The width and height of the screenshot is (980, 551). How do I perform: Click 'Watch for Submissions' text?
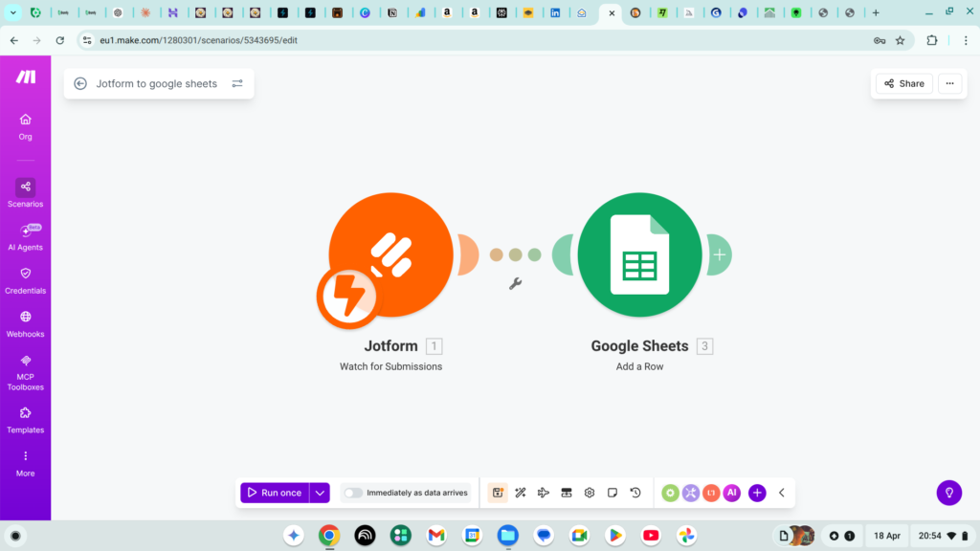(x=390, y=366)
